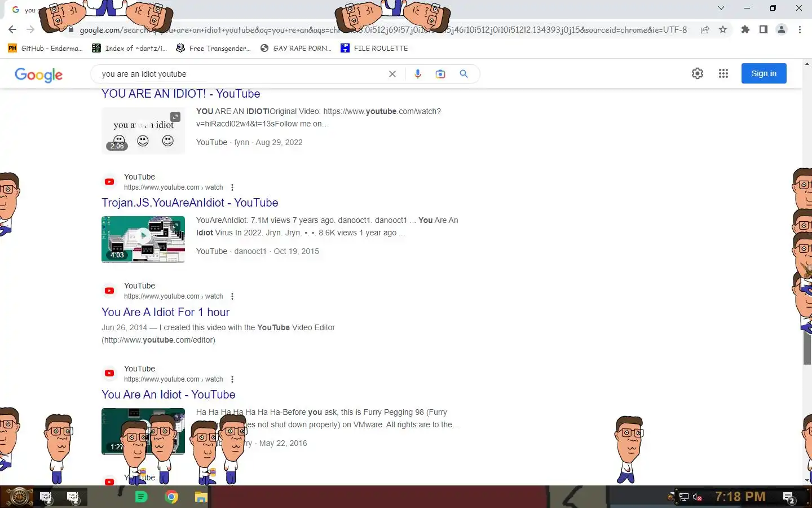Open GitHub - Enderma... bookmark

tap(45, 48)
